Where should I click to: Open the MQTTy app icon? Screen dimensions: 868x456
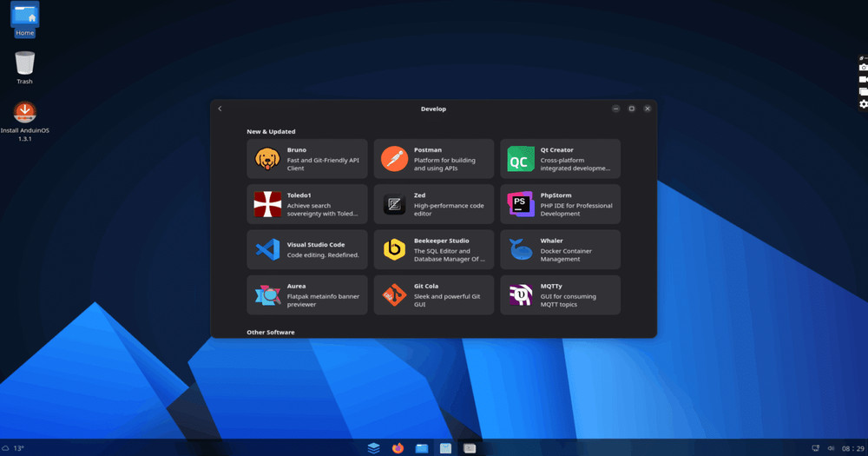521,295
